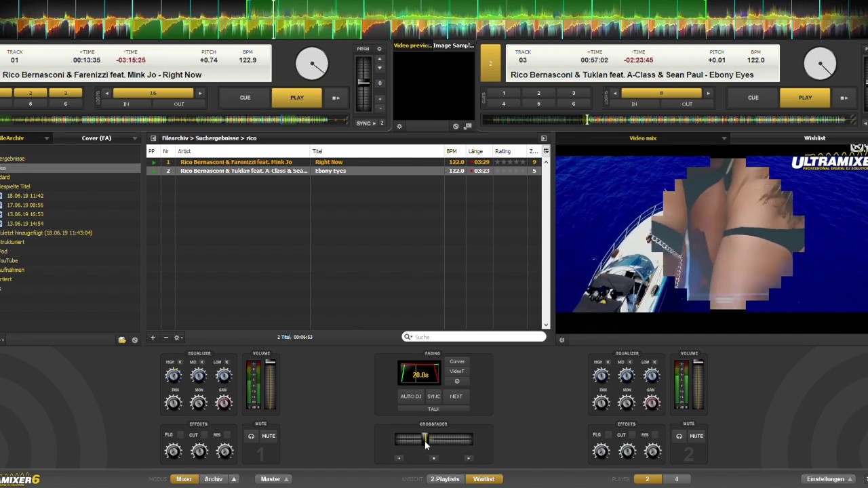Click the video preview disable icon

tap(456, 126)
